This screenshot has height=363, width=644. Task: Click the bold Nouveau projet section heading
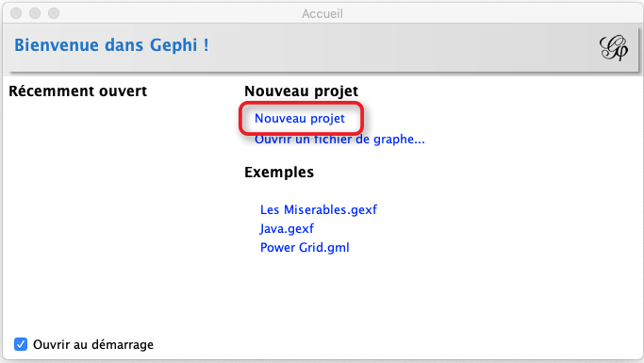(x=301, y=91)
